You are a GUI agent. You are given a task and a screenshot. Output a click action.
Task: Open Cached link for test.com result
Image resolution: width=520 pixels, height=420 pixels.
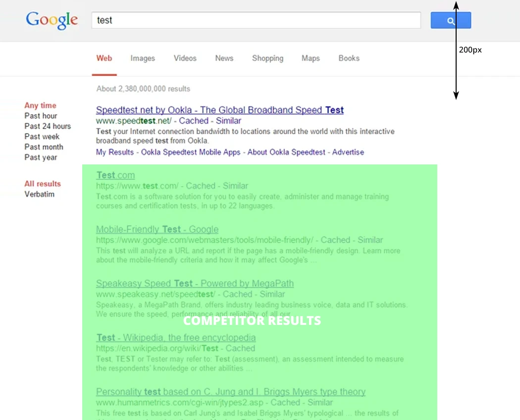point(201,186)
